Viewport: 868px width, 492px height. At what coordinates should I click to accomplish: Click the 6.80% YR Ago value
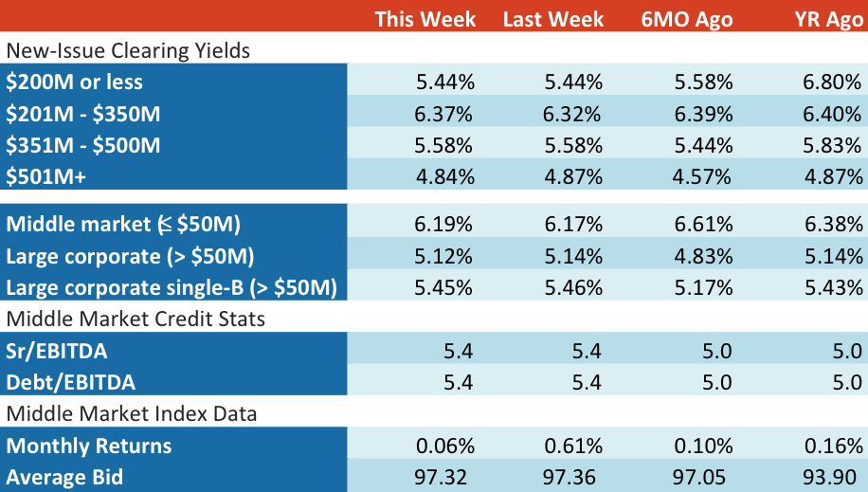832,82
